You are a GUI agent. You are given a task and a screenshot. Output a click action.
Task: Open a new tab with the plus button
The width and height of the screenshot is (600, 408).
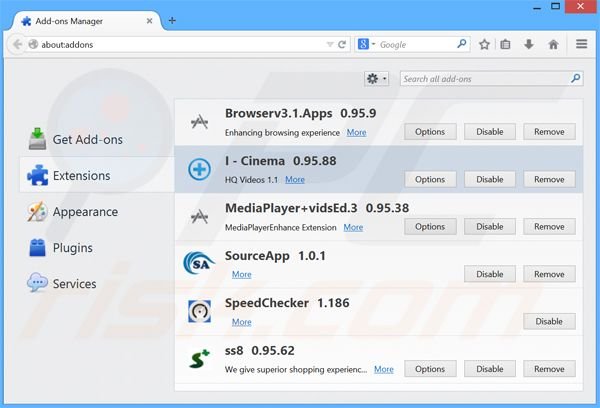coord(172,20)
